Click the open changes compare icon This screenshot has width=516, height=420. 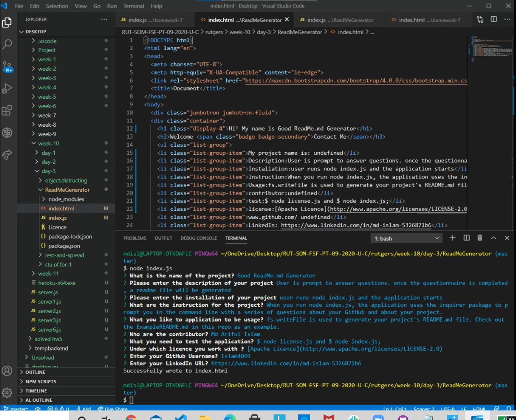point(480,19)
